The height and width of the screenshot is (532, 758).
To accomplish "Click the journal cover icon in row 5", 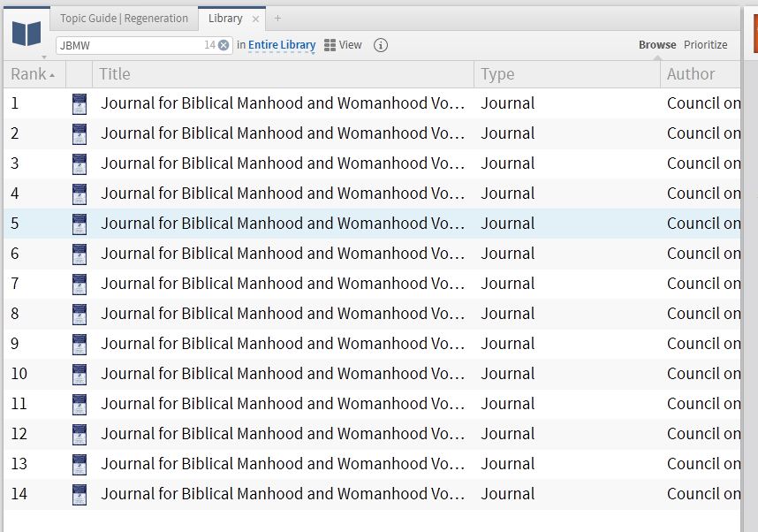I will click(80, 224).
